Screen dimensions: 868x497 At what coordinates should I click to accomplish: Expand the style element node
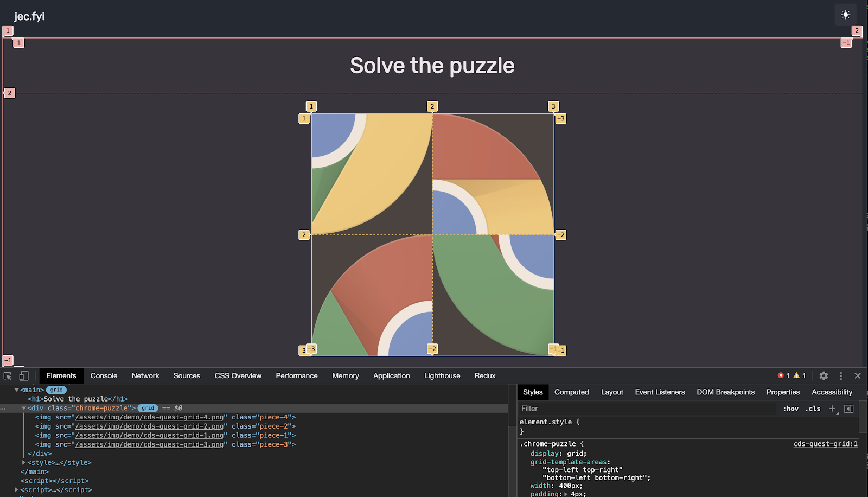point(24,462)
